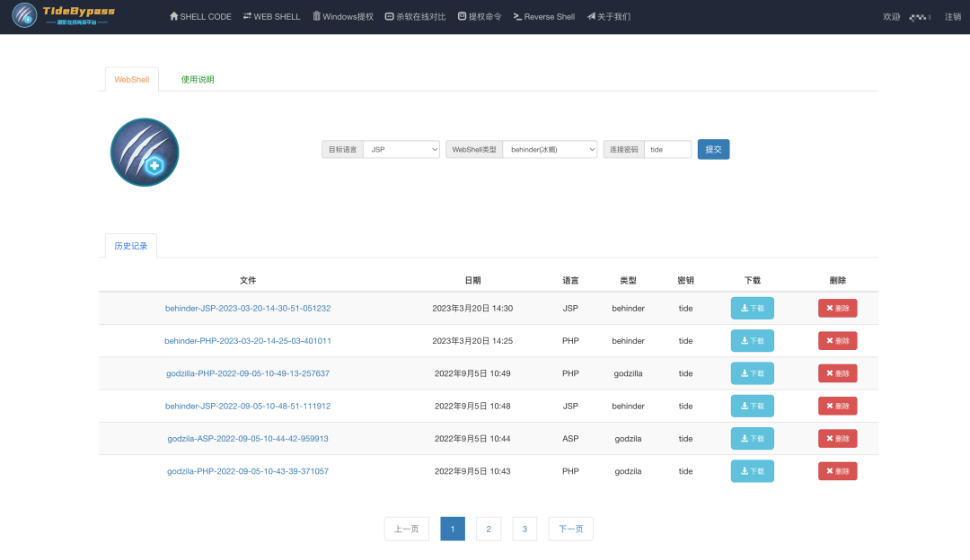The width and height of the screenshot is (970, 560).
Task: Click date cell 2023年3月20日 14:30
Action: pos(472,309)
